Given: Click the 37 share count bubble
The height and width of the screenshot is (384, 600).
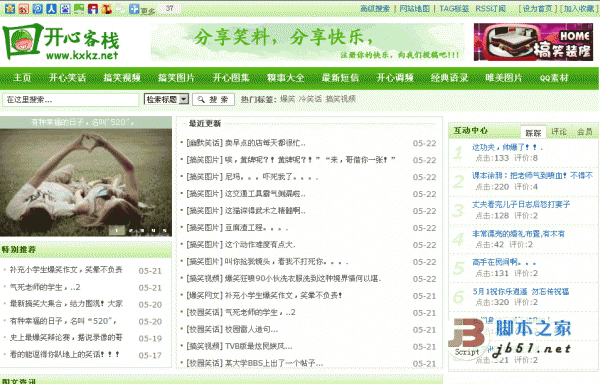Looking at the screenshot, I should point(170,8).
